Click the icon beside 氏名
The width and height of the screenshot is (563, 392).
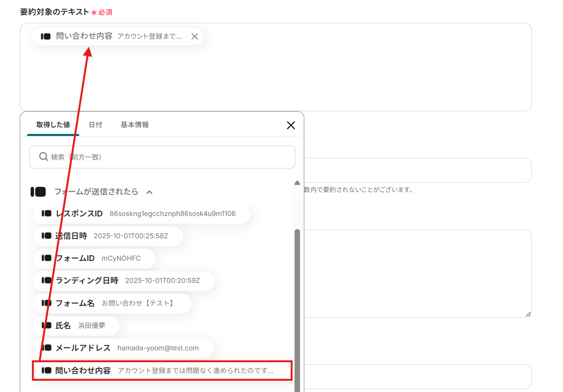click(46, 325)
